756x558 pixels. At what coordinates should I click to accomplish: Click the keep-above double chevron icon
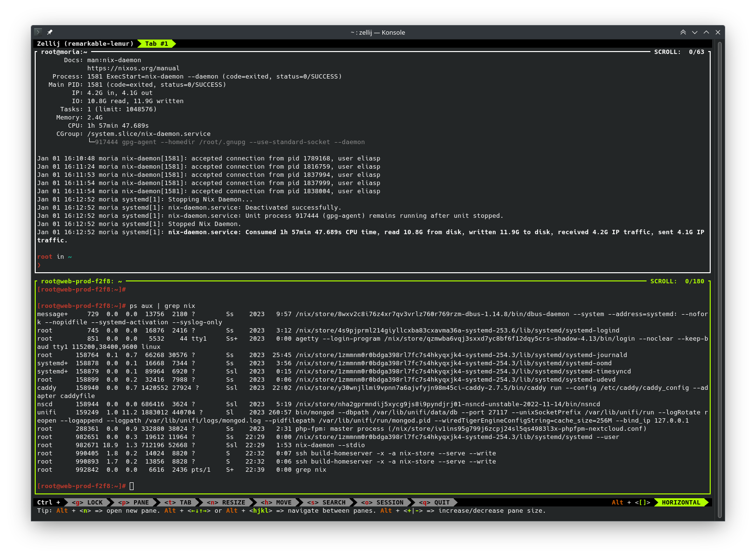coord(683,32)
